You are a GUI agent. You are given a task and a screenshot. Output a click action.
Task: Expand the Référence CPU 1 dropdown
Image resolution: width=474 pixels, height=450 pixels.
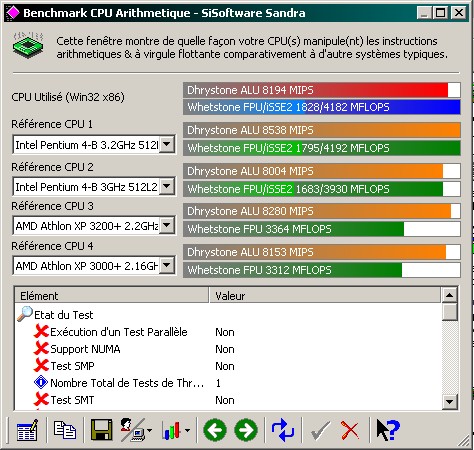pos(167,145)
